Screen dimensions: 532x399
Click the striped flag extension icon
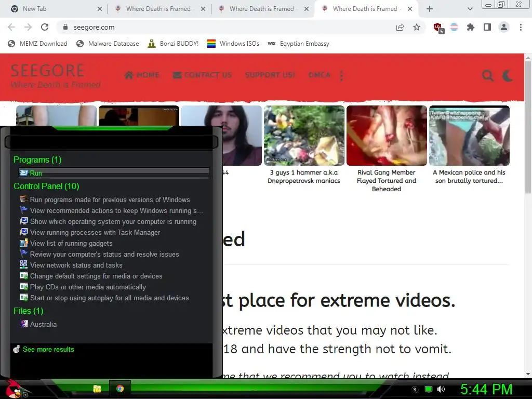point(454,27)
